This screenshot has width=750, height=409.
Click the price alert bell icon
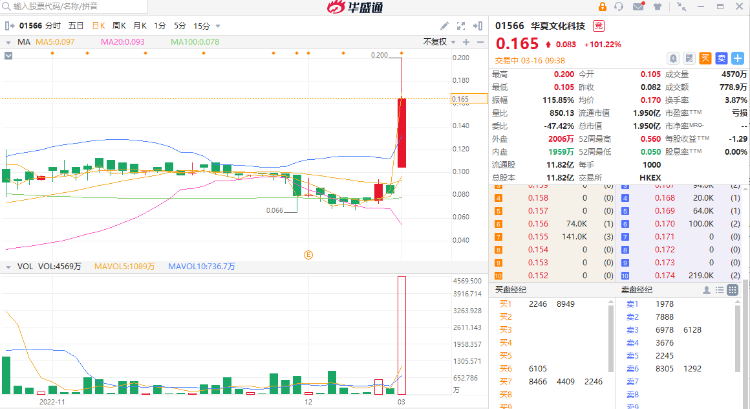673,58
